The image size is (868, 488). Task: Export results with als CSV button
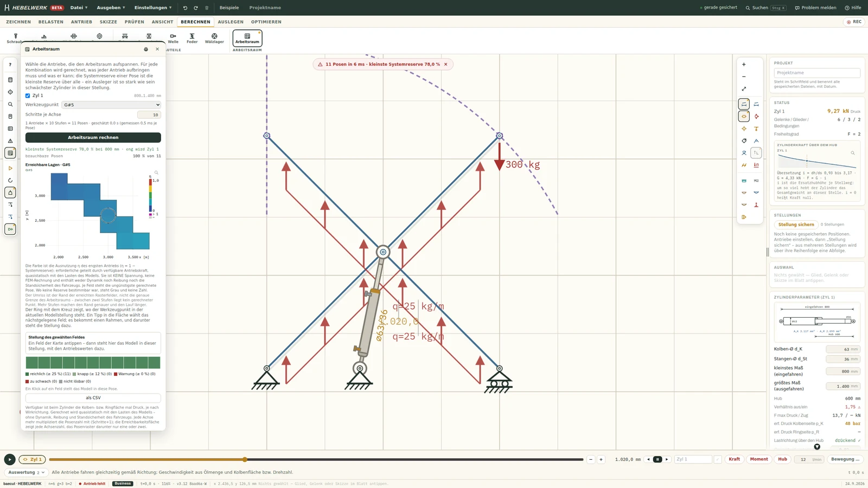(93, 397)
